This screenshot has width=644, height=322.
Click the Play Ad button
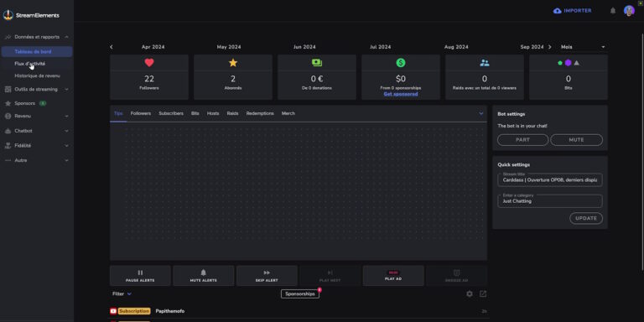(x=393, y=276)
